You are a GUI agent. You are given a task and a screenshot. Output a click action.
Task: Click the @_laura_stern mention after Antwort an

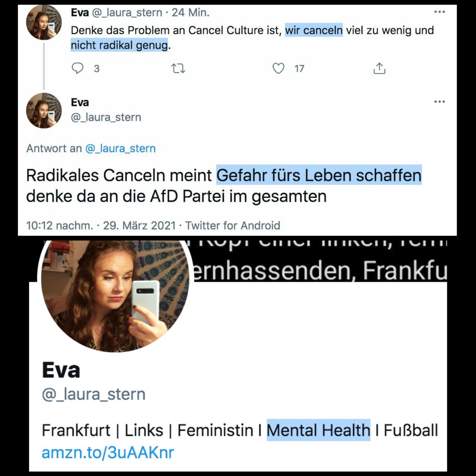coord(120,148)
